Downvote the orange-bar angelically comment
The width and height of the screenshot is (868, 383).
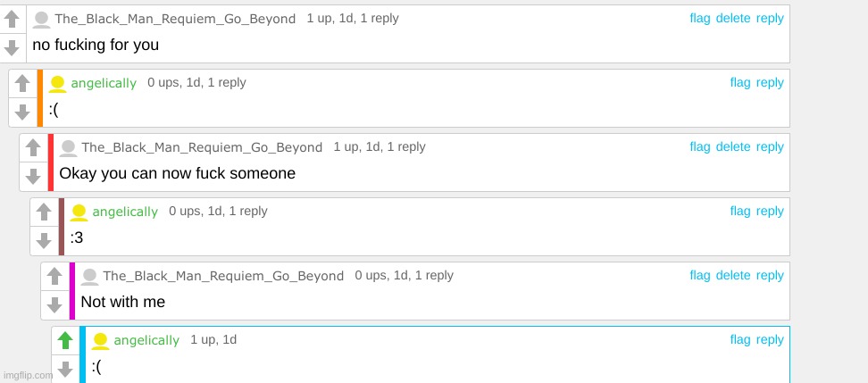[22, 111]
